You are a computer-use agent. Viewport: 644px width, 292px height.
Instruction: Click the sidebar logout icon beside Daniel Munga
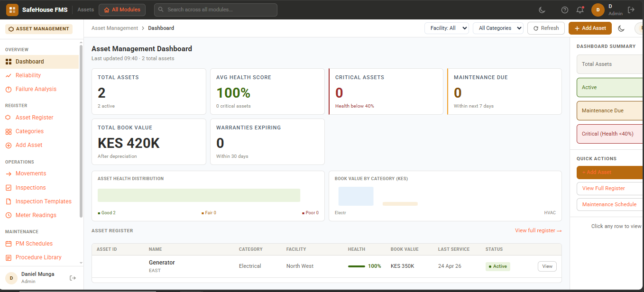73,278
